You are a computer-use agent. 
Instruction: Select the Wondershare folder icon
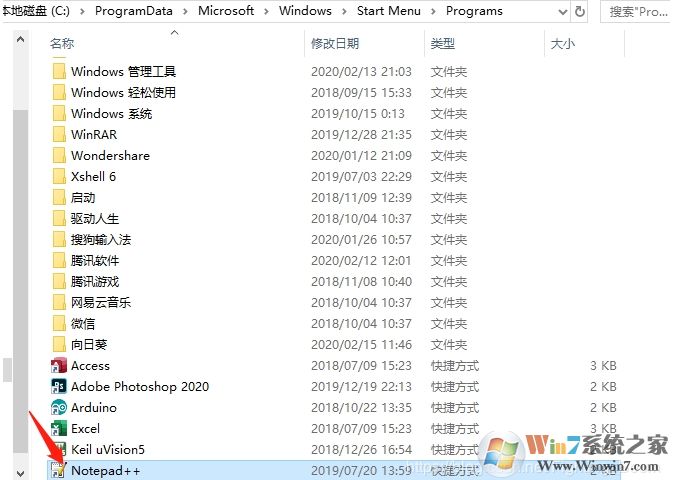(59, 155)
